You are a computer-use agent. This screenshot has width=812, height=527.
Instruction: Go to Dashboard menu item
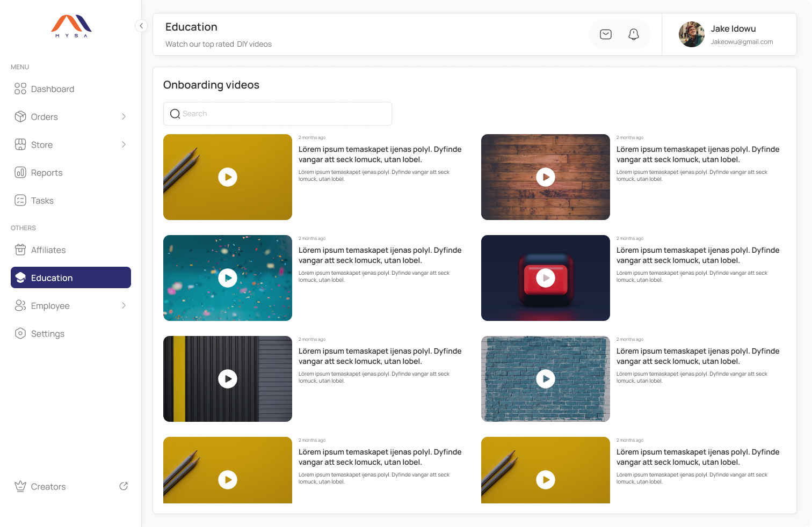point(71,89)
